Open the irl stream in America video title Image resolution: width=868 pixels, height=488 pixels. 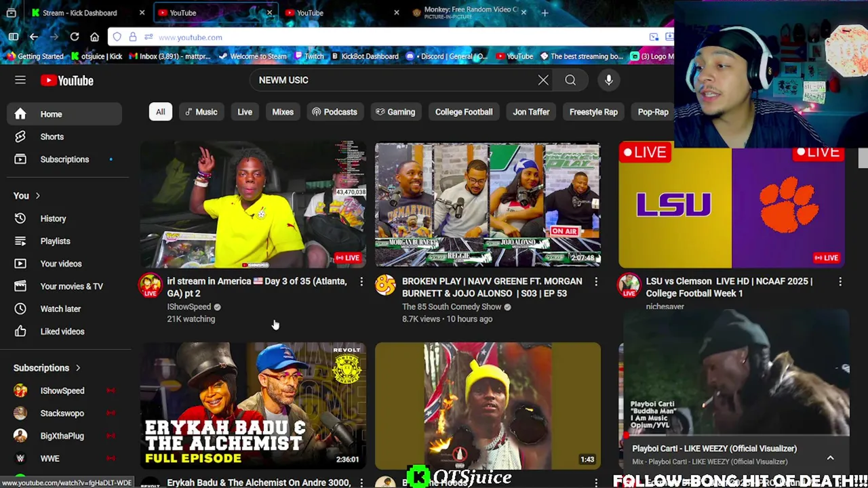click(257, 287)
